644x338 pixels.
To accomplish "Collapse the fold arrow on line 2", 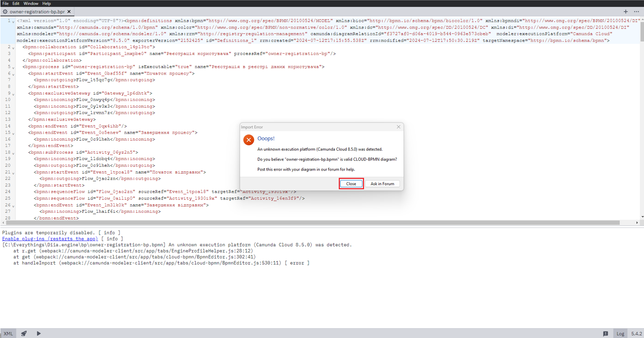I will [13, 48].
